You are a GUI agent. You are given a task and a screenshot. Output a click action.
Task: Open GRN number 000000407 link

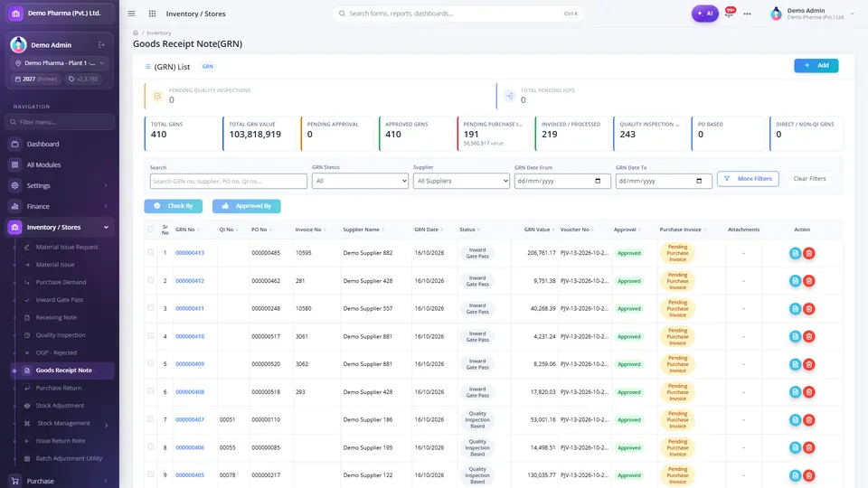[190, 419]
